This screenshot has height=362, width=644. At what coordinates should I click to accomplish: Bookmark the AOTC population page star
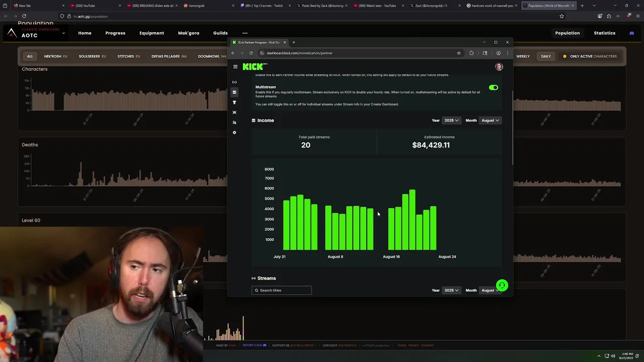(562, 16)
